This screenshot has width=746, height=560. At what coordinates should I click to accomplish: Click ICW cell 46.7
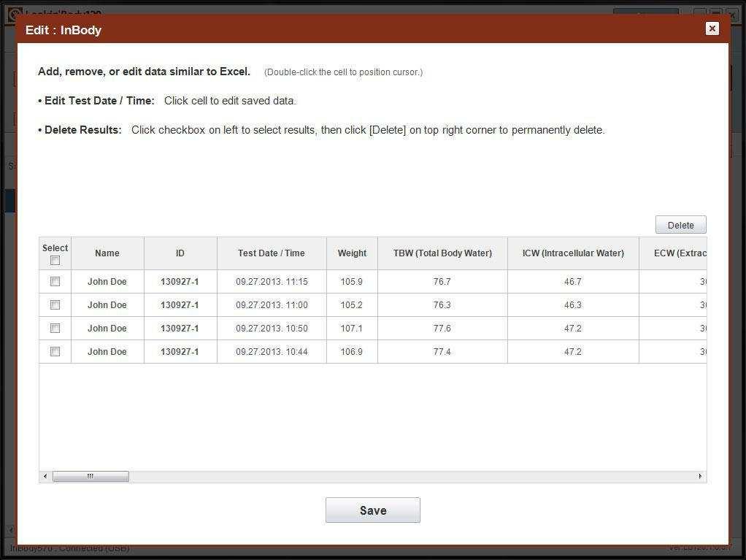pyautogui.click(x=573, y=282)
